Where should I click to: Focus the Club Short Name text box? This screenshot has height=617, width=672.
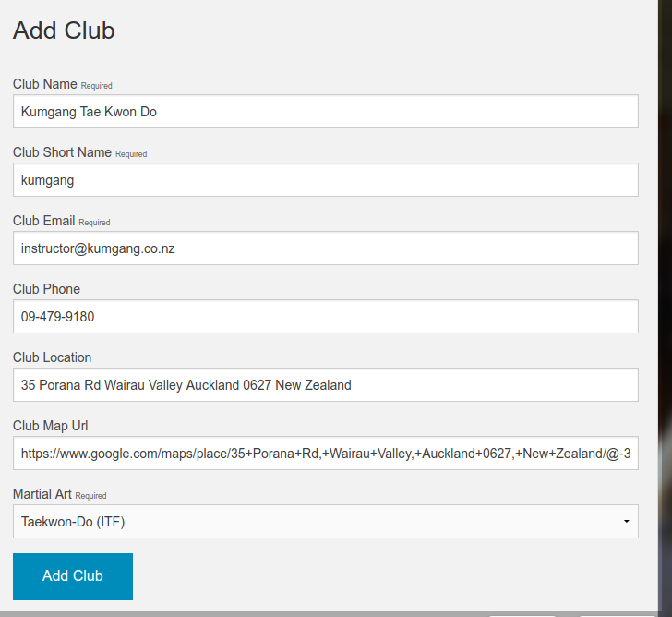coord(325,180)
